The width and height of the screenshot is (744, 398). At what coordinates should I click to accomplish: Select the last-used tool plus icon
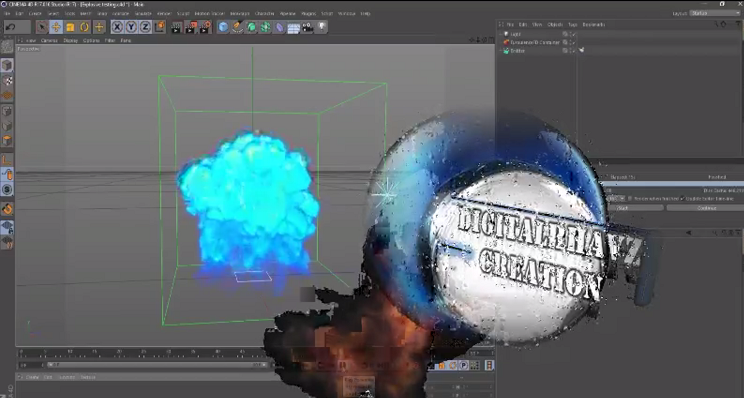point(99,27)
